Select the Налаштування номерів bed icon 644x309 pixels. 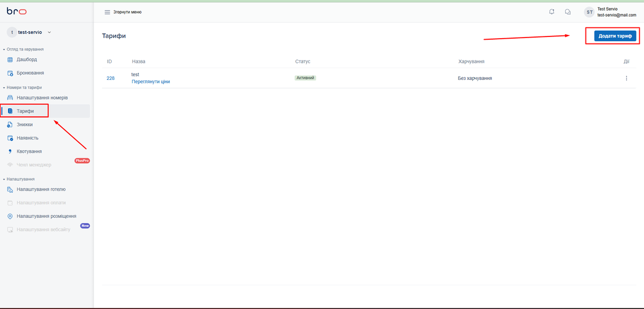(x=10, y=97)
